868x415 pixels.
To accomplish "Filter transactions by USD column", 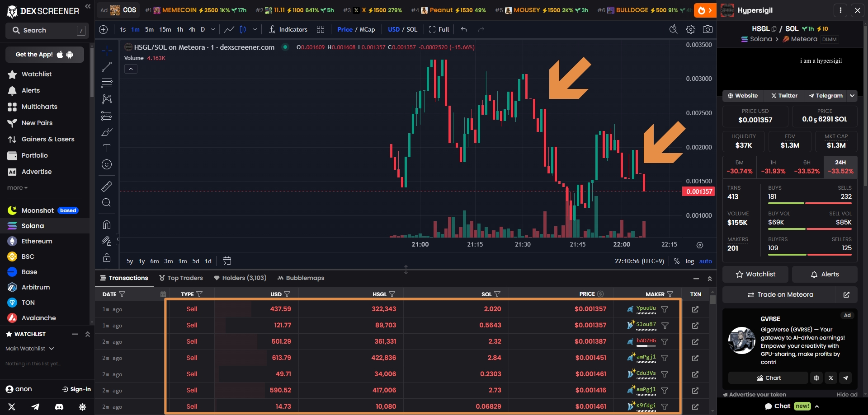I will point(287,294).
